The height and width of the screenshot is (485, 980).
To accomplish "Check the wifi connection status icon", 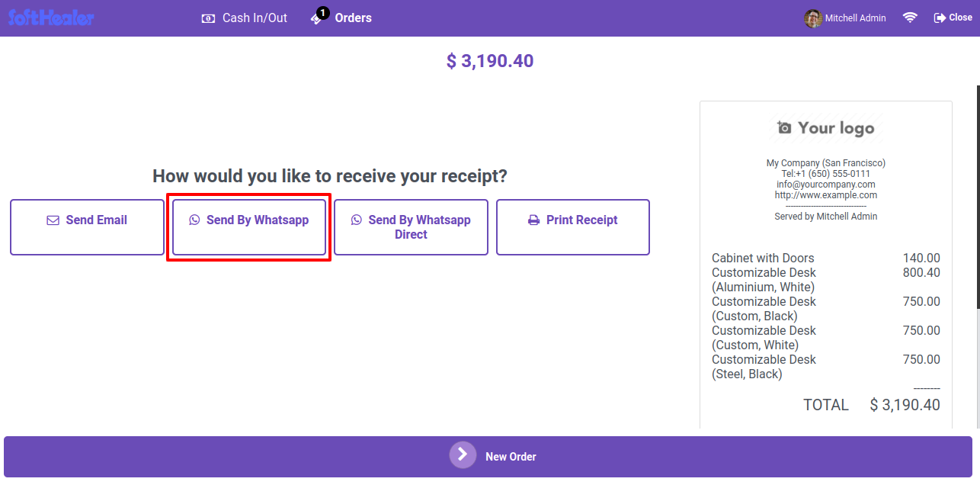I will click(910, 18).
